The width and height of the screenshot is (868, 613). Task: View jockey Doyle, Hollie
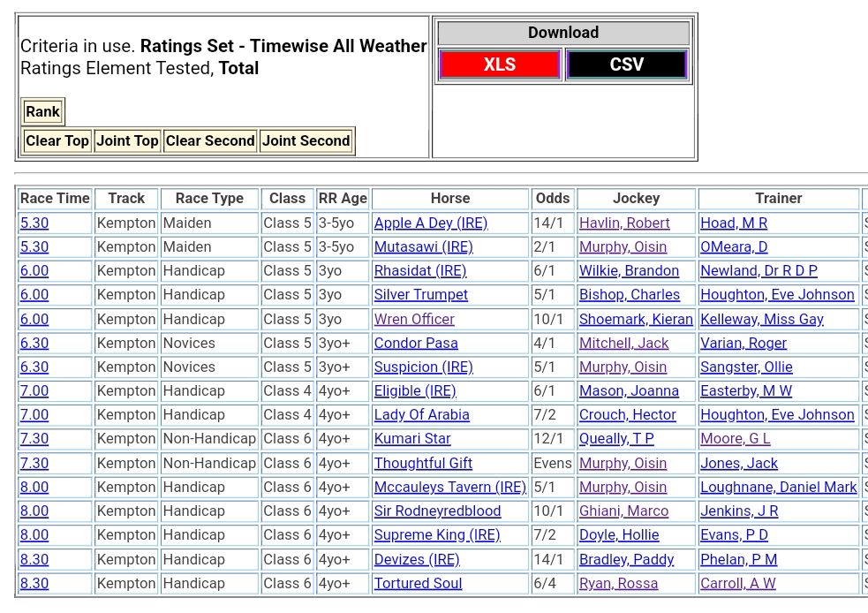click(620, 535)
